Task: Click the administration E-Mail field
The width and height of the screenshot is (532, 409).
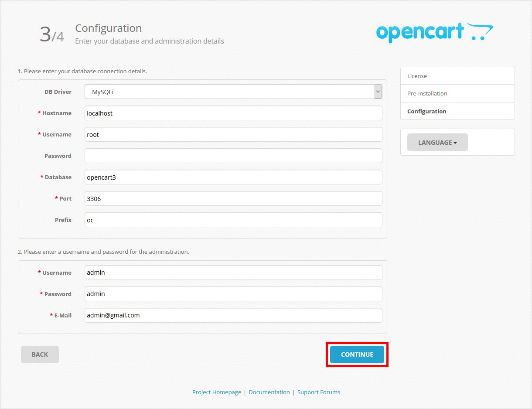Action: [233, 315]
